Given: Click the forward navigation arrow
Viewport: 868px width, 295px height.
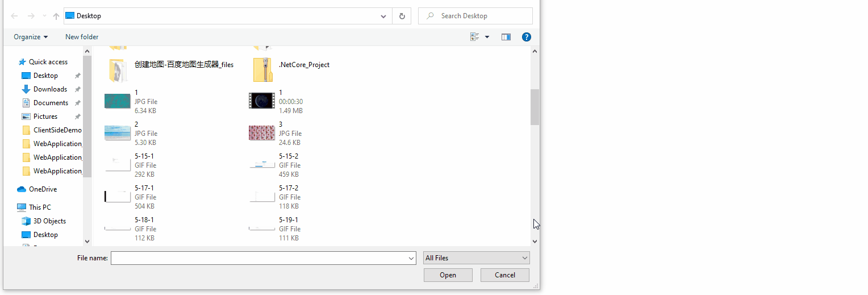Looking at the screenshot, I should pyautogui.click(x=31, y=16).
